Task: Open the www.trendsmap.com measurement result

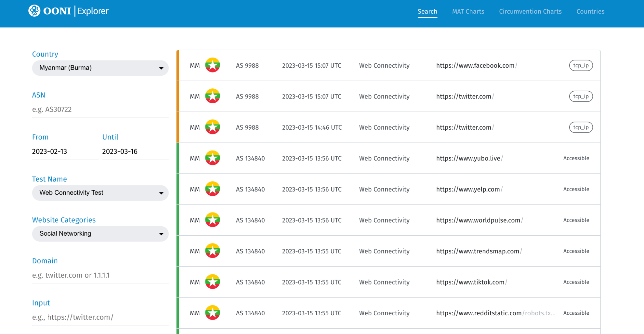Action: pos(477,251)
